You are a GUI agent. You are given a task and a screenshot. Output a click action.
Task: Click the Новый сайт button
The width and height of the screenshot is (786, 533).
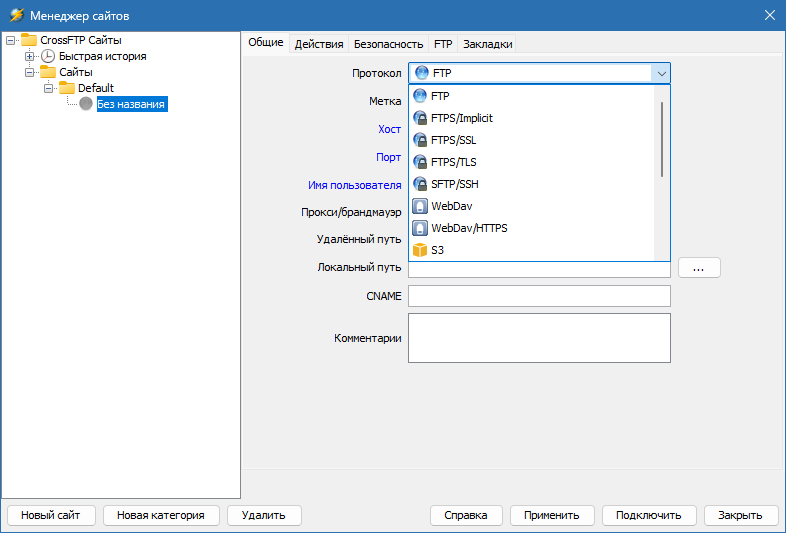[51, 515]
